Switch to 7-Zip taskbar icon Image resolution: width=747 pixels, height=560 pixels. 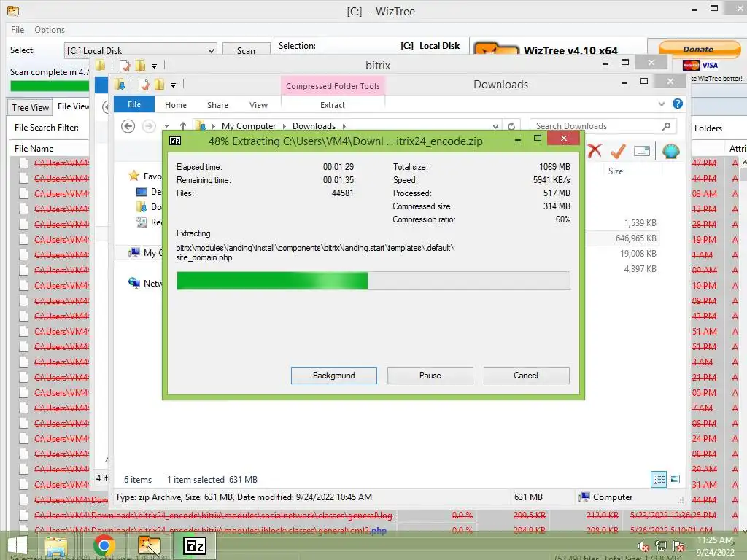(195, 545)
